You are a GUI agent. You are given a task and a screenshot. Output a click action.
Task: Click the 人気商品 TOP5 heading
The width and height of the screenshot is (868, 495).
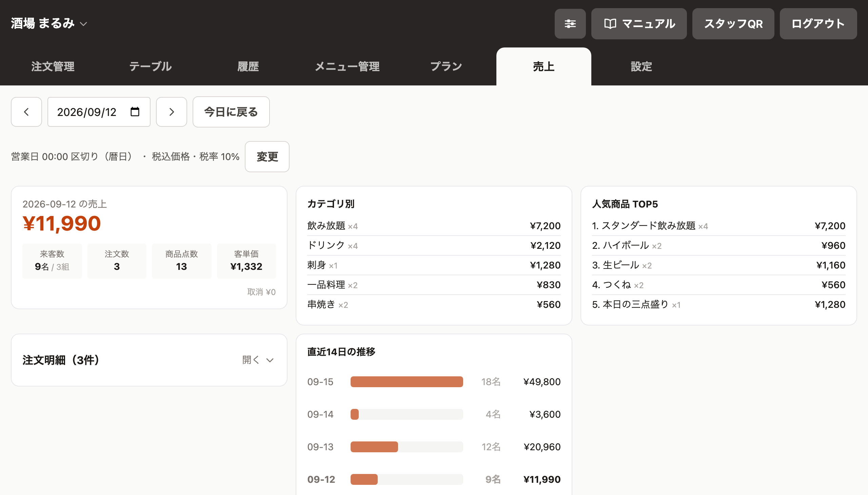click(625, 204)
